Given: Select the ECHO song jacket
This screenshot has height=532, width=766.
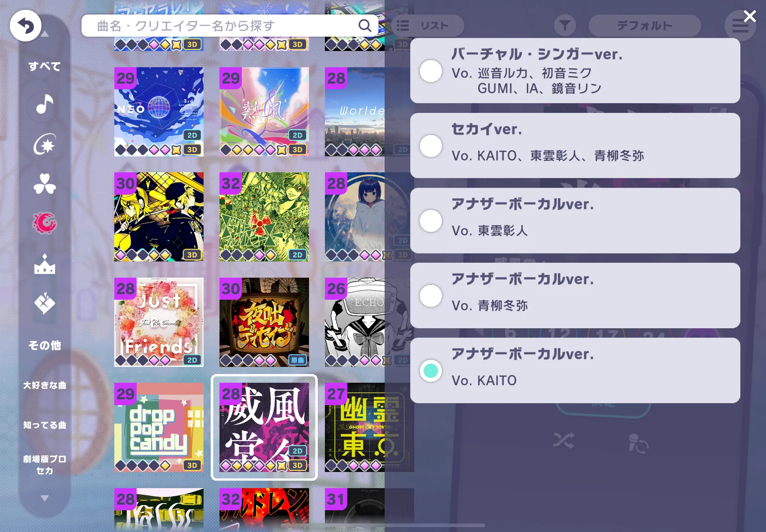Looking at the screenshot, I should [x=355, y=322].
